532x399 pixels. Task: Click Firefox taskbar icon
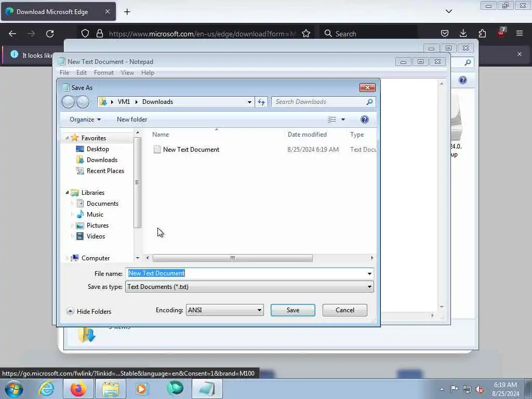[x=78, y=389]
